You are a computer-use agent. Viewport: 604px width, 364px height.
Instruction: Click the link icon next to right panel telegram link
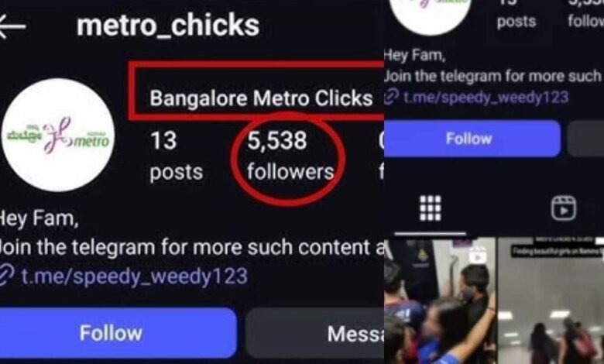click(x=391, y=96)
